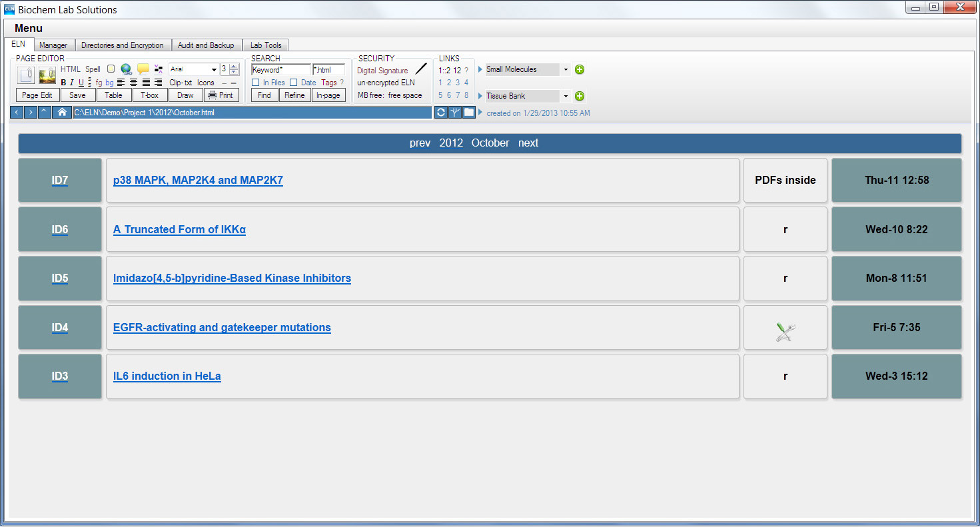Enable the In Files search checkbox

click(256, 83)
